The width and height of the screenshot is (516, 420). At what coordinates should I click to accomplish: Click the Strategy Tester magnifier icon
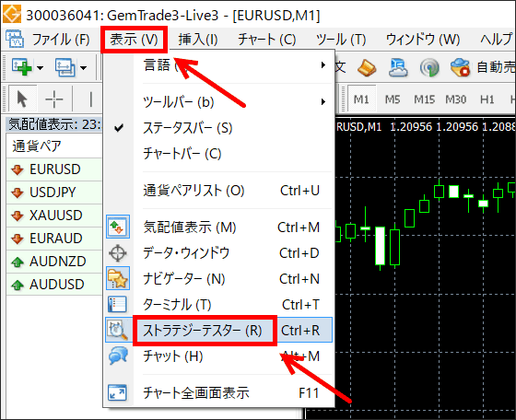click(x=118, y=330)
